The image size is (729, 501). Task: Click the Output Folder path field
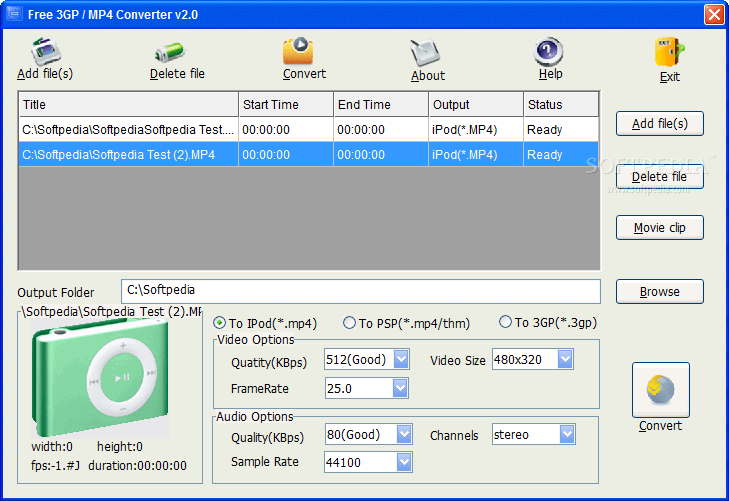point(361,291)
